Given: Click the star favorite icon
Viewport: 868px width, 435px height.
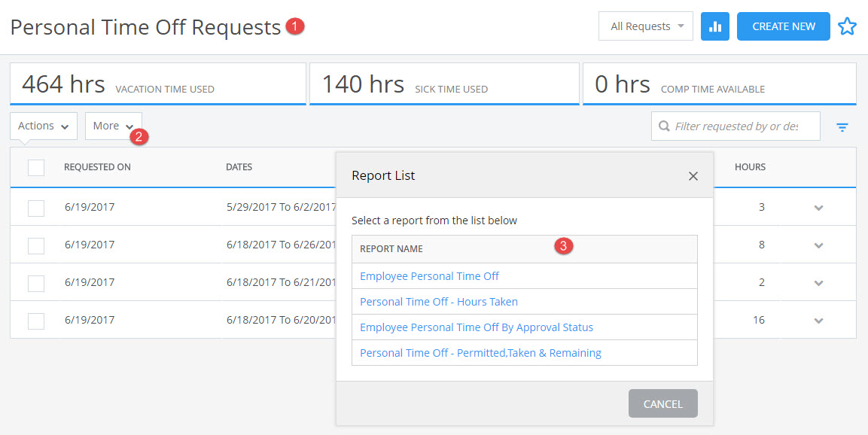Looking at the screenshot, I should [x=848, y=26].
